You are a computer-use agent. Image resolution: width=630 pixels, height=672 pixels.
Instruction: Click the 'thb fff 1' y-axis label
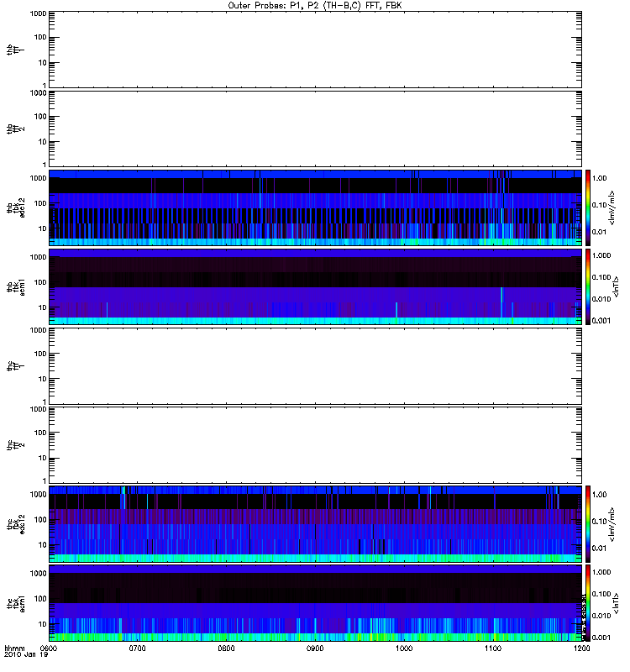pyautogui.click(x=15, y=50)
